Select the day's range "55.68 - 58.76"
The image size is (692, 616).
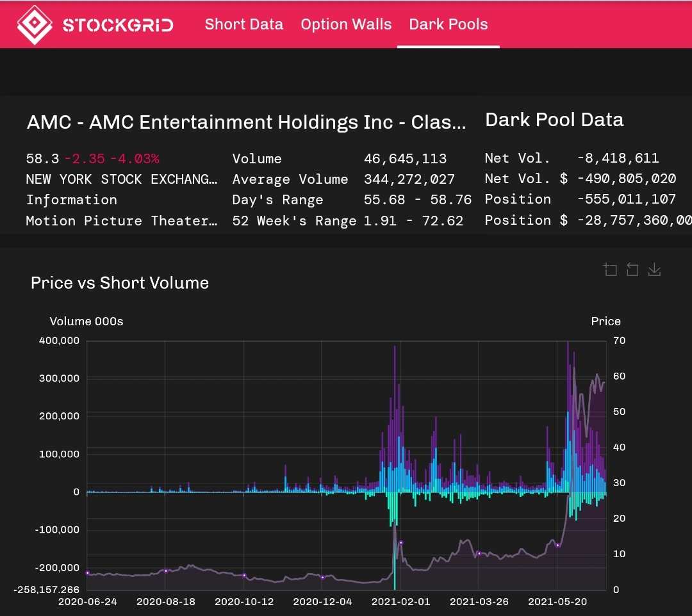[x=418, y=200]
